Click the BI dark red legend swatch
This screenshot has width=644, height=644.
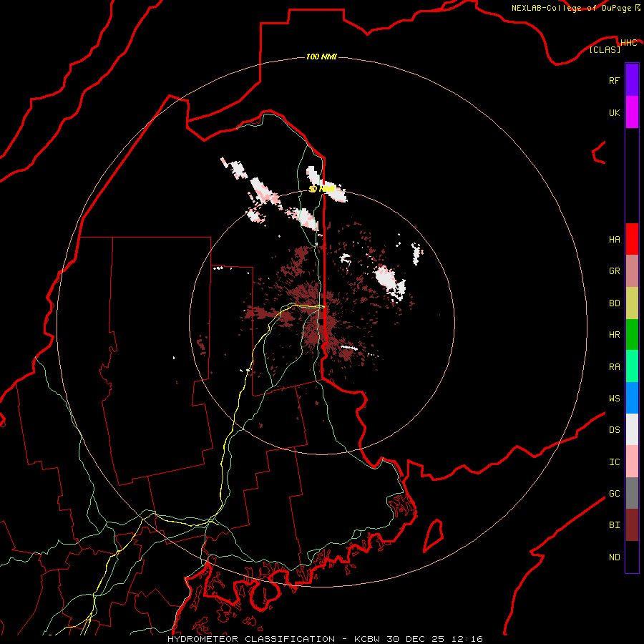(x=632, y=525)
